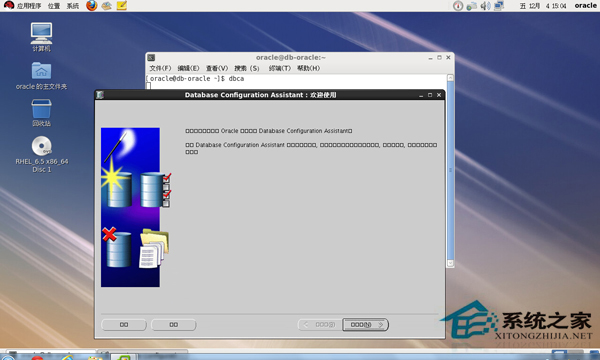Click the date and time clock in the panel
Screen dimensions: 600x360
pos(543,6)
